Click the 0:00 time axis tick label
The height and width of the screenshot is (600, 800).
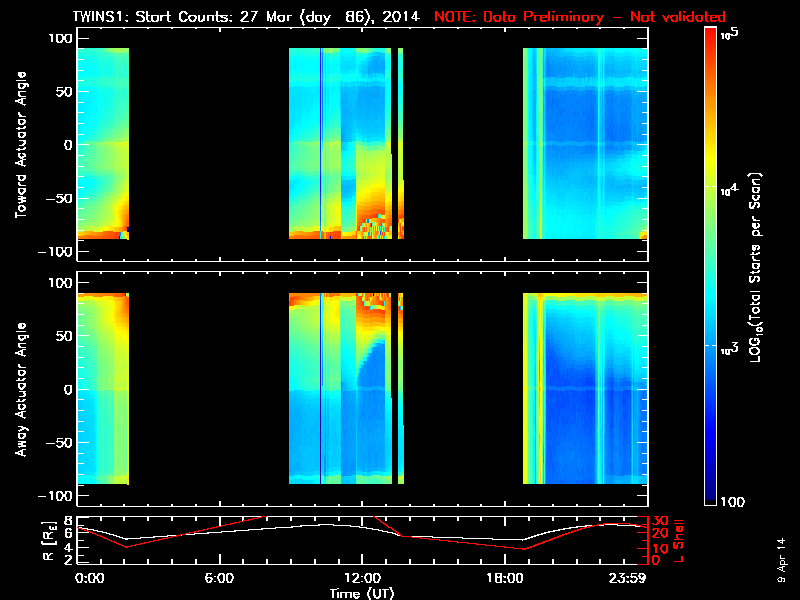pos(89,579)
